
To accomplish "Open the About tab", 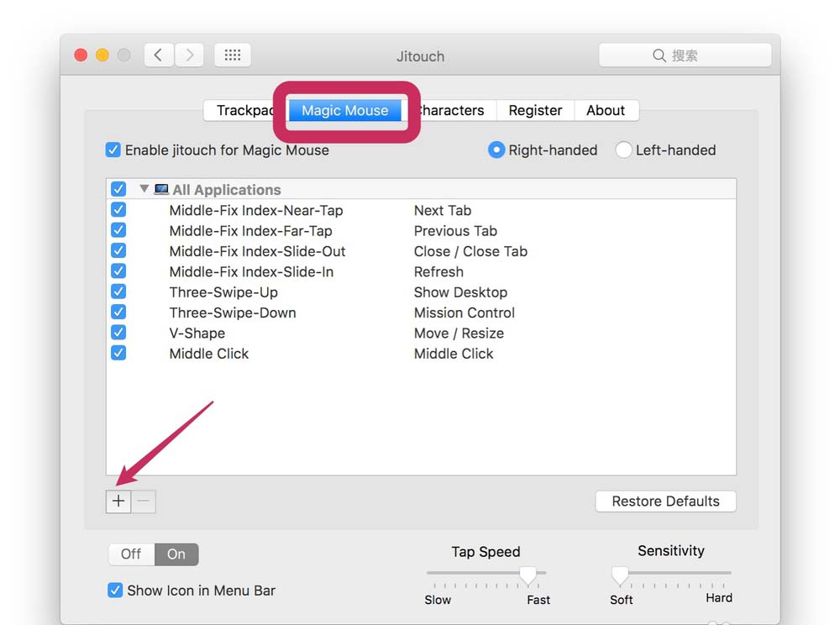I will (606, 110).
